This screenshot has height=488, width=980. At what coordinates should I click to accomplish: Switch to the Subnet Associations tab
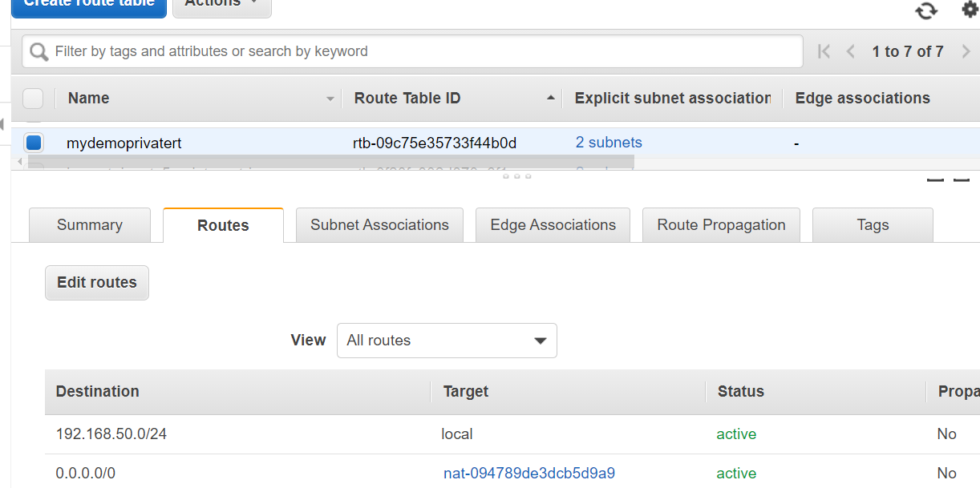pos(379,225)
